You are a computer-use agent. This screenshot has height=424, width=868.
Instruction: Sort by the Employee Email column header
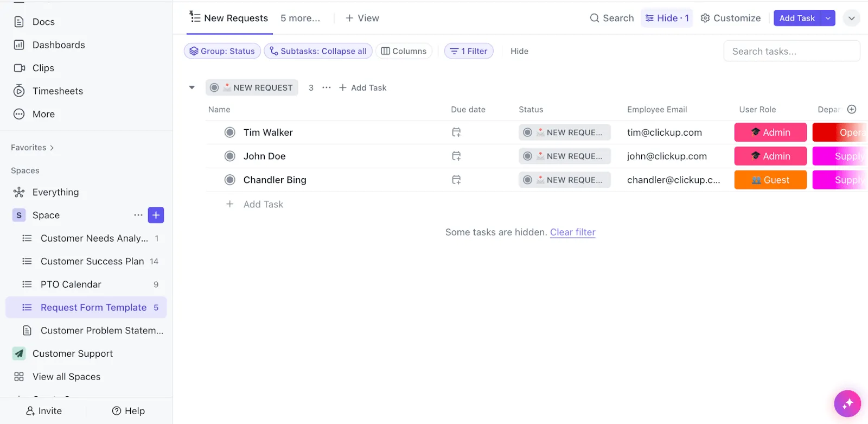(x=657, y=109)
